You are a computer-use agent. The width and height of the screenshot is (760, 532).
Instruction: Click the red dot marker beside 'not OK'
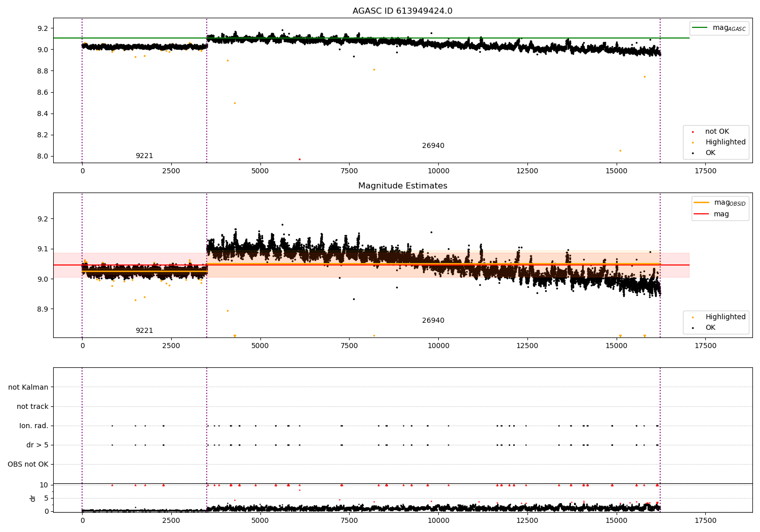(693, 132)
